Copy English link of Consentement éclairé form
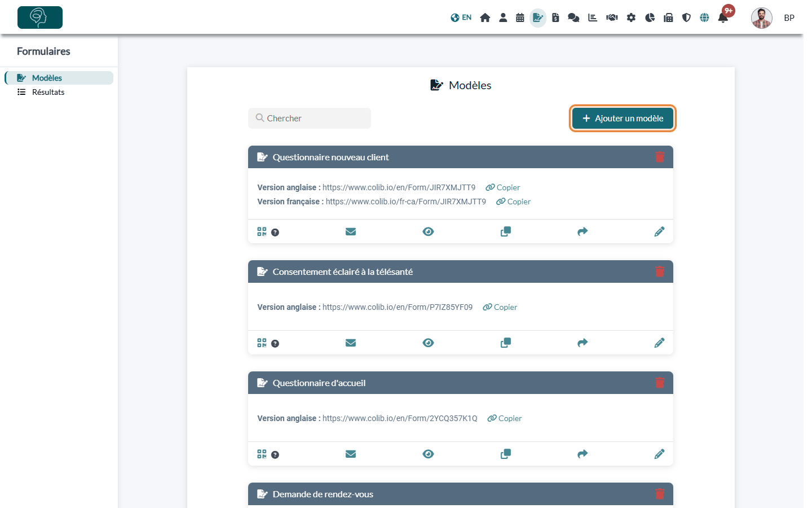812x508 pixels. 500,307
